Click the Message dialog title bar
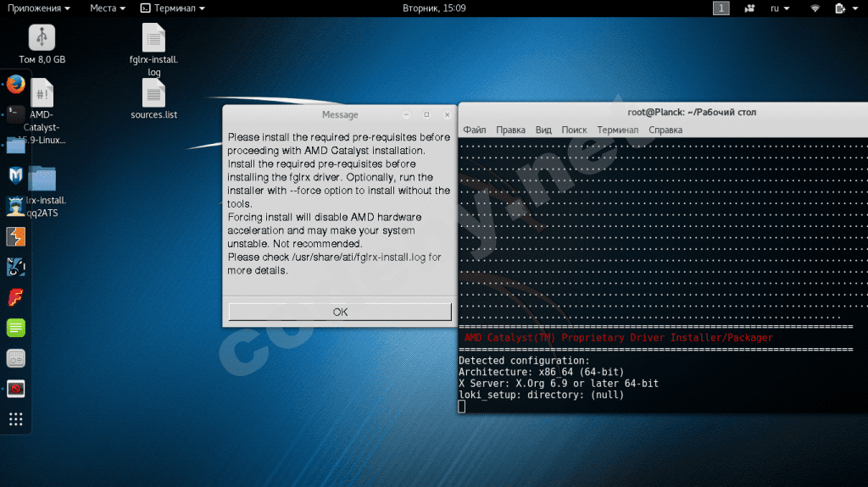Viewport: 868px width, 487px height. point(340,114)
